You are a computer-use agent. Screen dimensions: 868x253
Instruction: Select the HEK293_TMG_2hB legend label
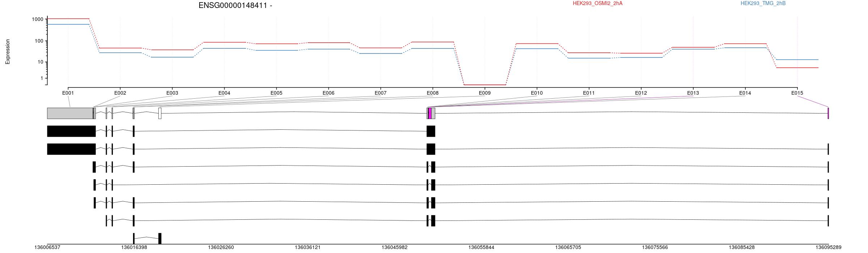763,3
